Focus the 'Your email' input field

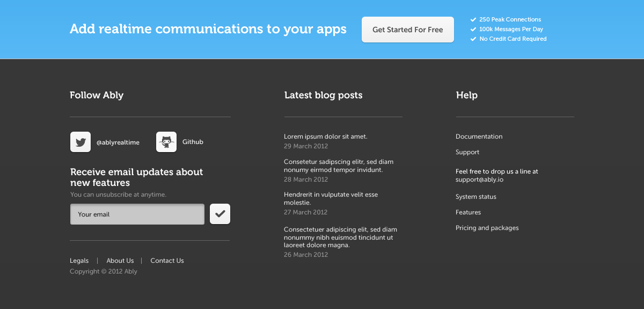137,214
